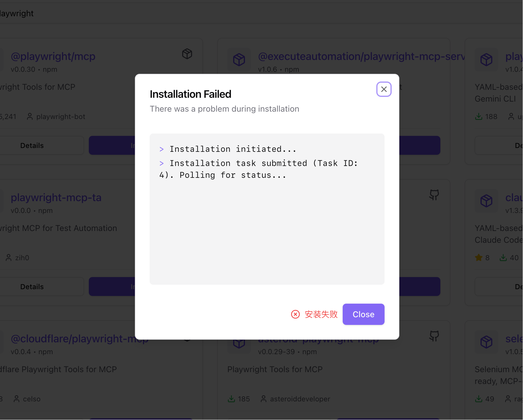
Task: Open Details for playwright-mcp-ta
Action: tap(32, 286)
